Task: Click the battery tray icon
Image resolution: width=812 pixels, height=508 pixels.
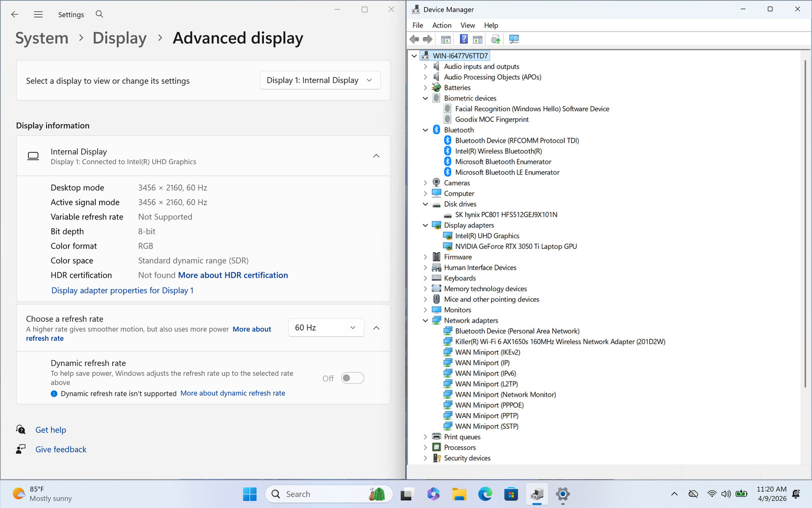Action: pyautogui.click(x=741, y=494)
